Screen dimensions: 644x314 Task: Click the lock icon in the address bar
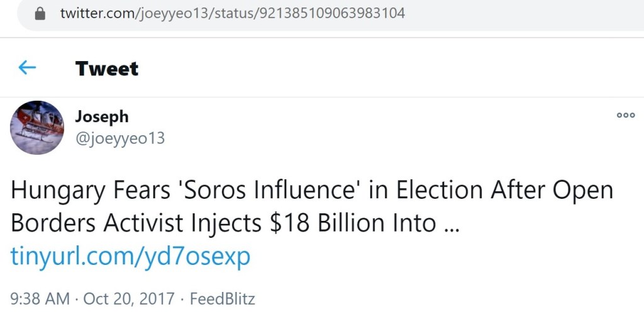41,13
